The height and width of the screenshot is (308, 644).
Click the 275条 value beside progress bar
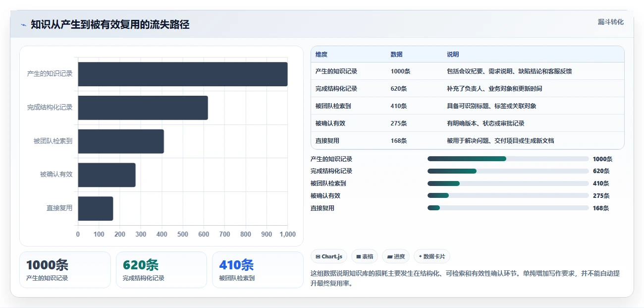(x=601, y=196)
